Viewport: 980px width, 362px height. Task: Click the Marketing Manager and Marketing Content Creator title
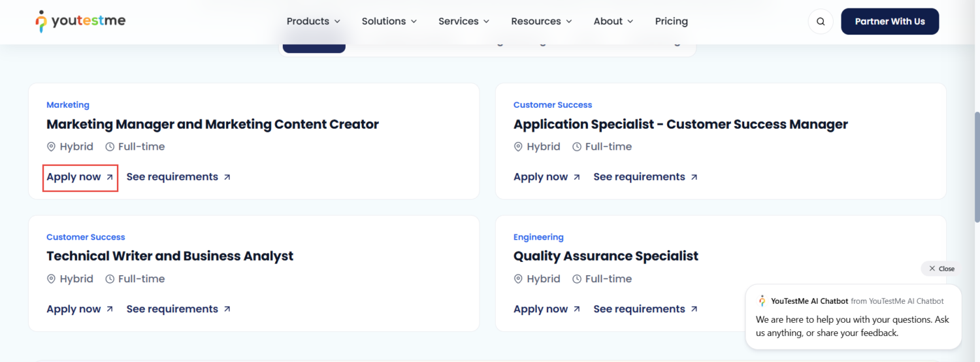(212, 124)
